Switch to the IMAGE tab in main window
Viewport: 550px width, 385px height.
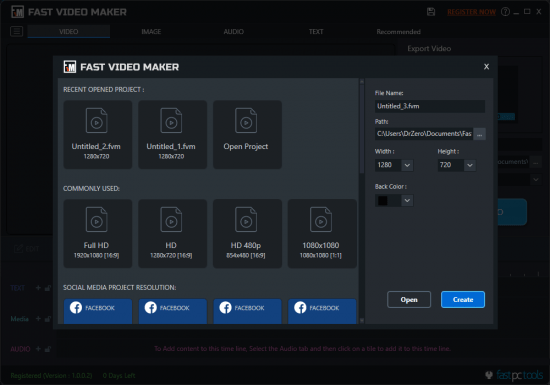pyautogui.click(x=151, y=32)
